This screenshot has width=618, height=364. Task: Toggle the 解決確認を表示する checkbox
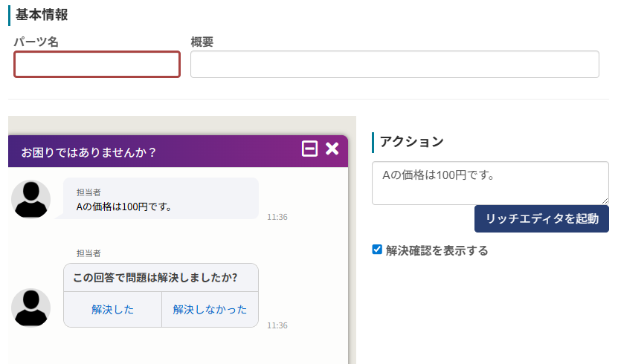pos(377,250)
